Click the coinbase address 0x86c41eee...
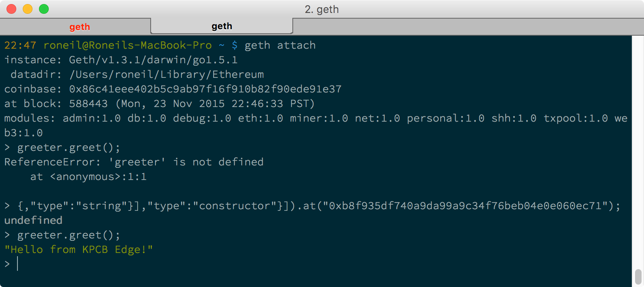Viewport: 644px width, 287px height. tap(205, 89)
